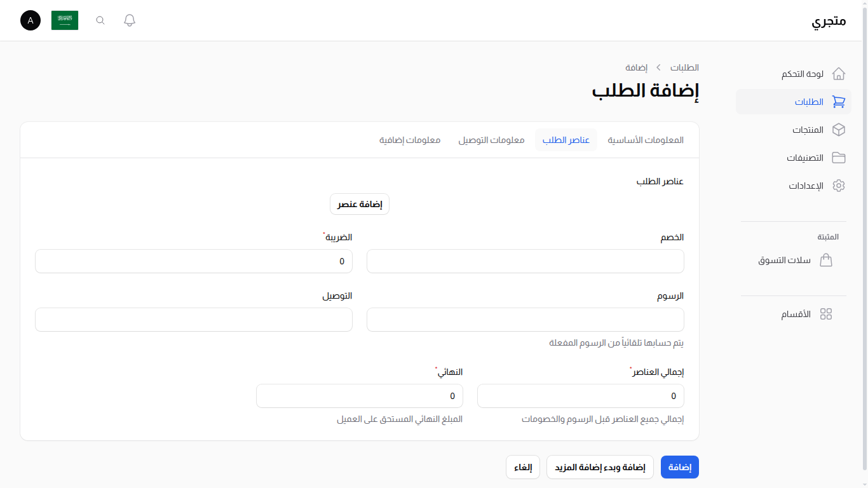
Task: Open الطلبات via the breadcrumb link
Action: (683, 67)
